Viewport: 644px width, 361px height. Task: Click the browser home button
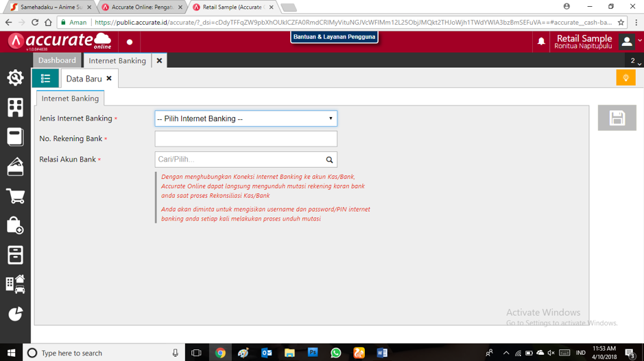point(49,22)
